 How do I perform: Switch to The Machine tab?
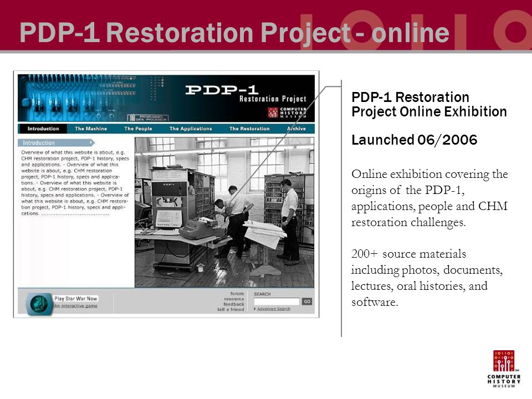coord(91,129)
